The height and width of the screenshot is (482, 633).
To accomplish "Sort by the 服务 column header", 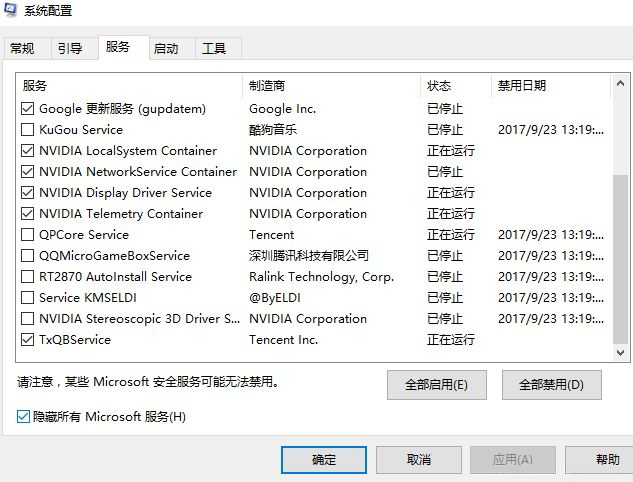I will (x=129, y=86).
